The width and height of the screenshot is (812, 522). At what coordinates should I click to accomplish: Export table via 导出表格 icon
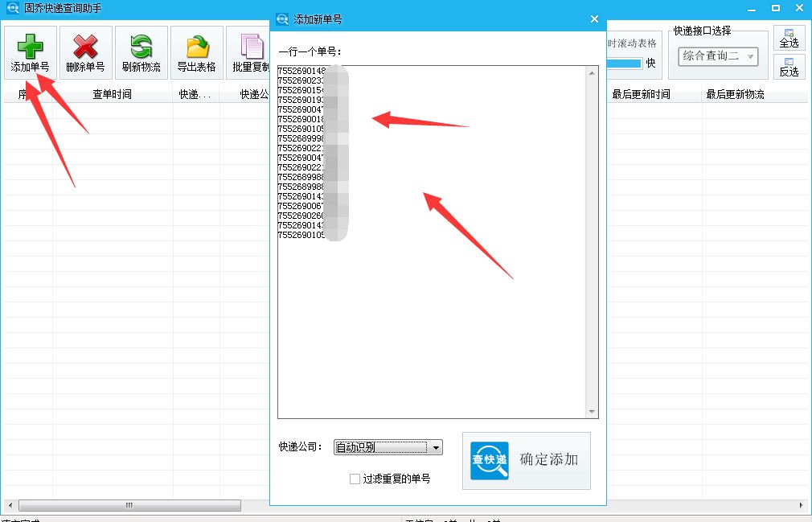click(197, 47)
